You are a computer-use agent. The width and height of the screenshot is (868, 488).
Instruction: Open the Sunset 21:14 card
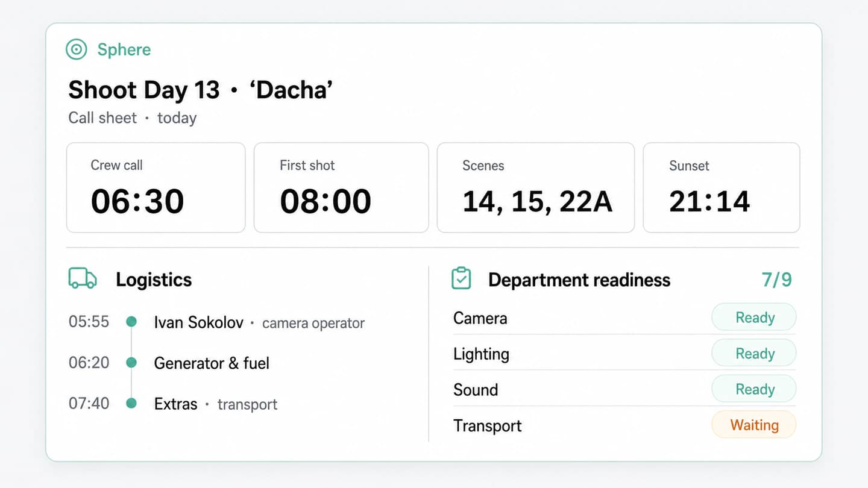tap(722, 187)
